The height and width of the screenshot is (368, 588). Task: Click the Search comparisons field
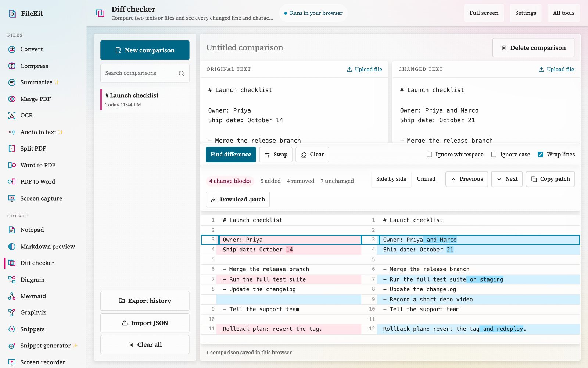pyautogui.click(x=145, y=73)
